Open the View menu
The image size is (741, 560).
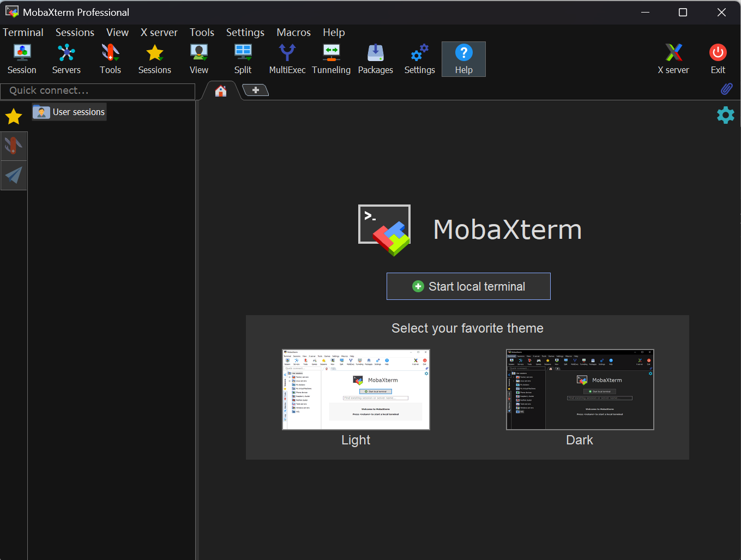click(117, 32)
